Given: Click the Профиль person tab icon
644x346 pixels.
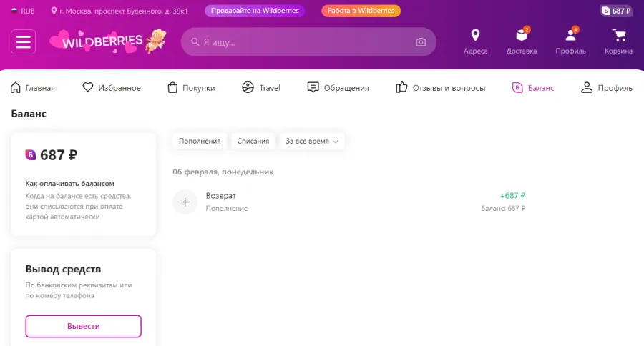Looking at the screenshot, I should (x=587, y=87).
